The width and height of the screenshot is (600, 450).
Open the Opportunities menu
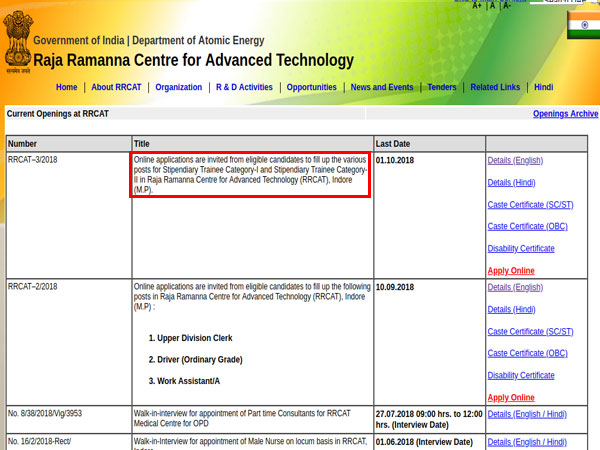click(x=311, y=87)
